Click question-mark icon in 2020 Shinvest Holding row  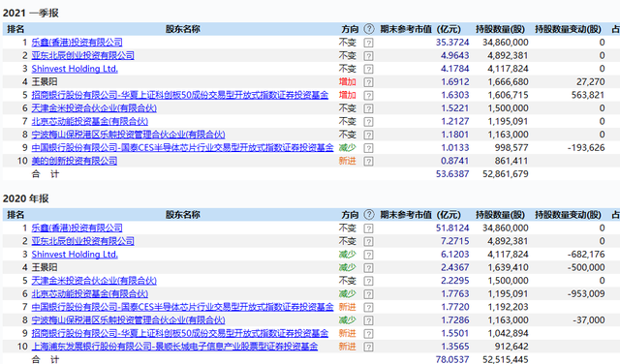tap(368, 255)
